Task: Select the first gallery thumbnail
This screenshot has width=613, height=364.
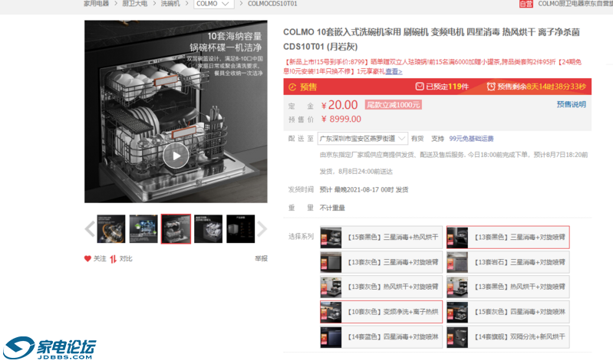Action: tap(110, 228)
